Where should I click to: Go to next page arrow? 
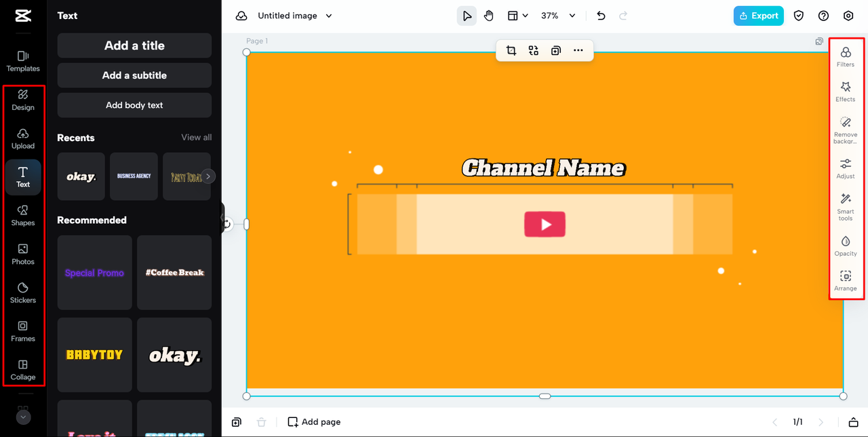pos(821,422)
